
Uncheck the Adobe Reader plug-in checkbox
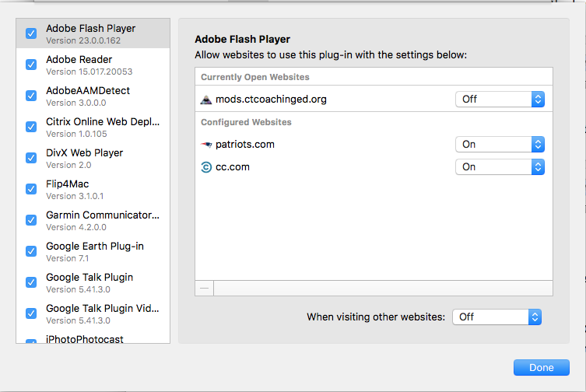tap(31, 65)
